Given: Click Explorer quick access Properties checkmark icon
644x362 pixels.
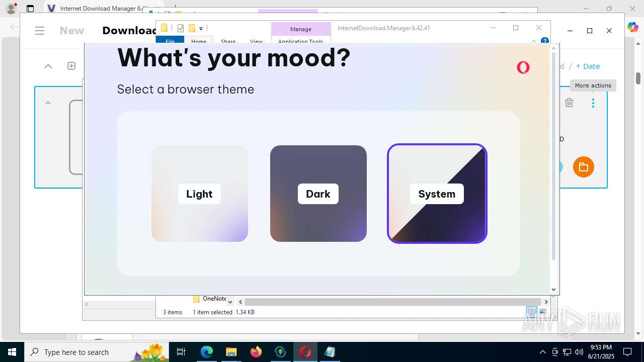Looking at the screenshot, I should click(181, 28).
